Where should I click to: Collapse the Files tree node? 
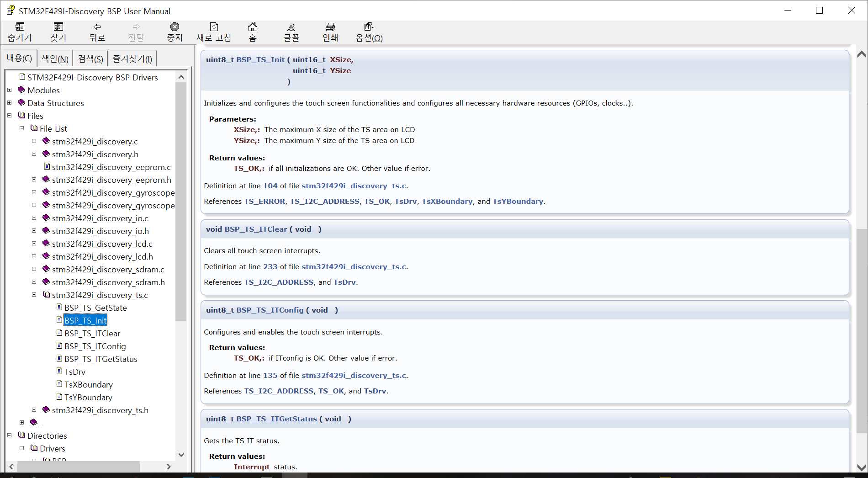9,116
